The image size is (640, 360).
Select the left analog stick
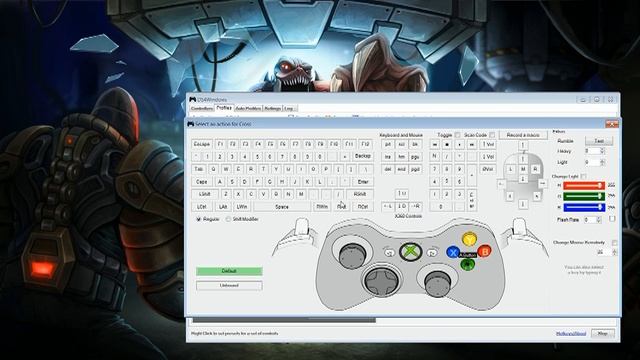[x=352, y=256]
